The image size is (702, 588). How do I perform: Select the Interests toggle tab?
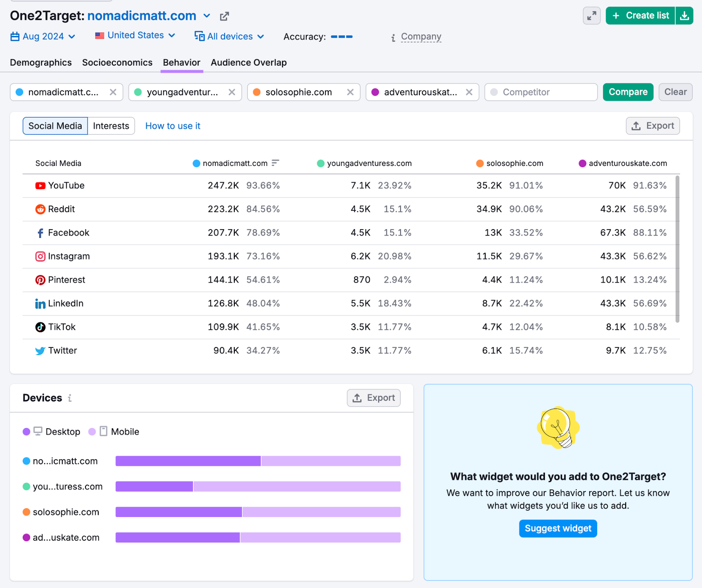111,126
